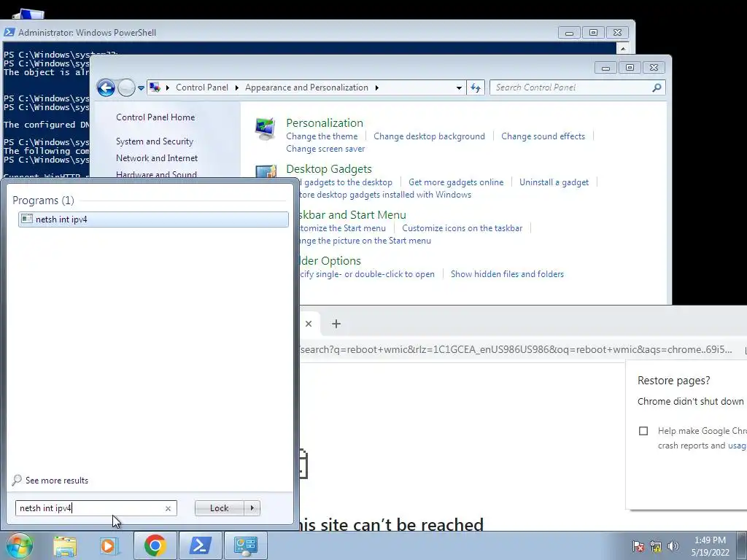Open the Control Panel taskbar button
Image resolution: width=747 pixels, height=560 pixels.
tap(246, 545)
